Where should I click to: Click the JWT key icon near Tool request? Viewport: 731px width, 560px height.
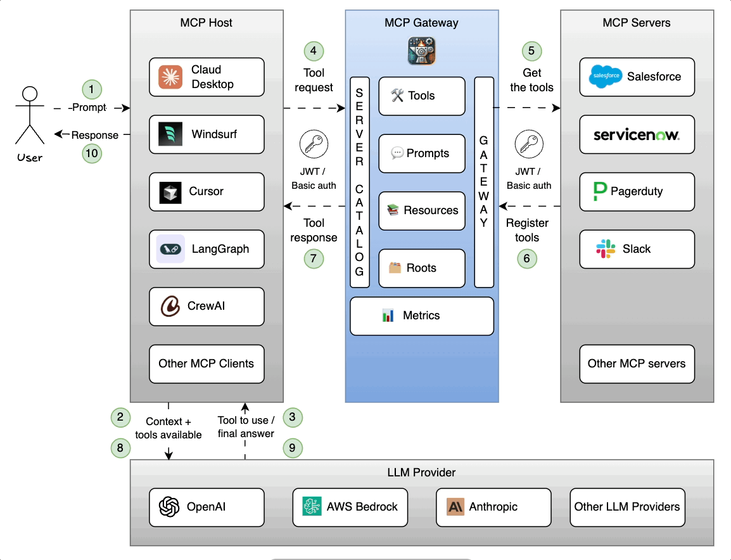click(x=314, y=143)
